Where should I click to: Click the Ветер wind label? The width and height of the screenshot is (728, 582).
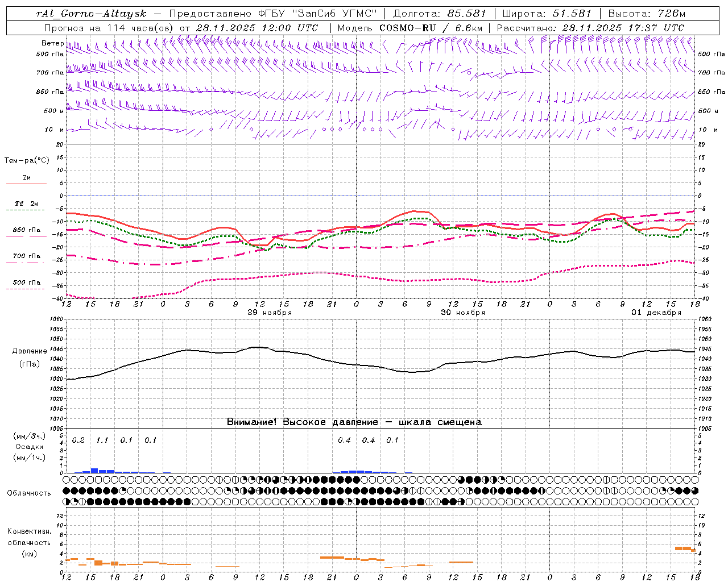(52, 43)
